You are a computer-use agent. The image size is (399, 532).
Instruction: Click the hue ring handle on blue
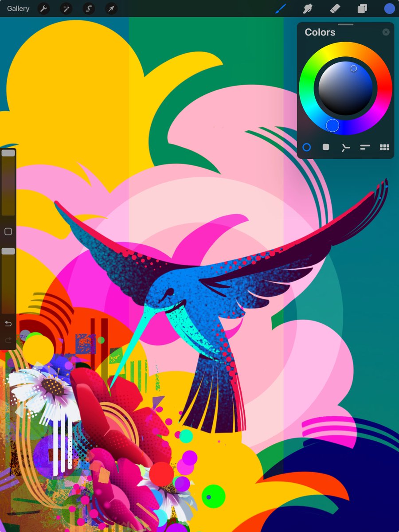(x=332, y=125)
